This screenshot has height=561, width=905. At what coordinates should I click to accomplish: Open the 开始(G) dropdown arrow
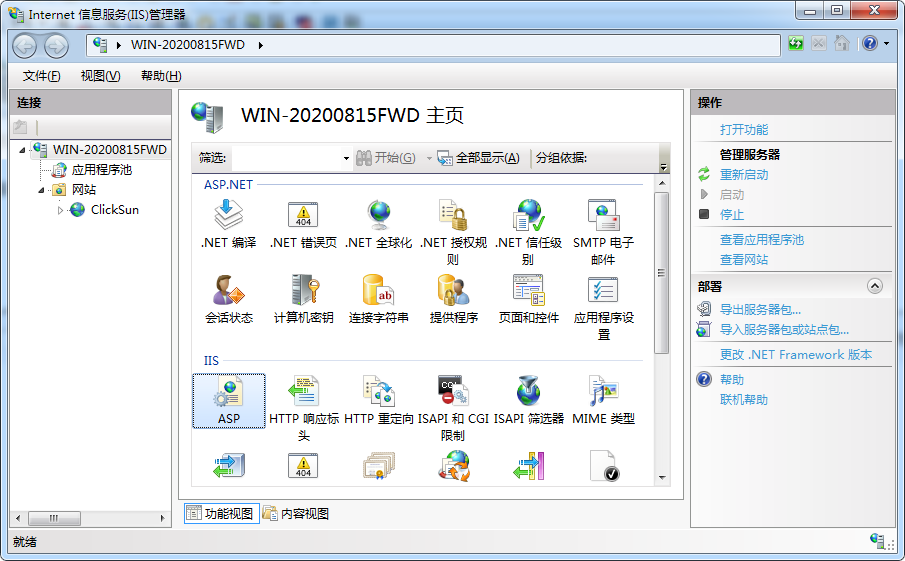pyautogui.click(x=429, y=158)
